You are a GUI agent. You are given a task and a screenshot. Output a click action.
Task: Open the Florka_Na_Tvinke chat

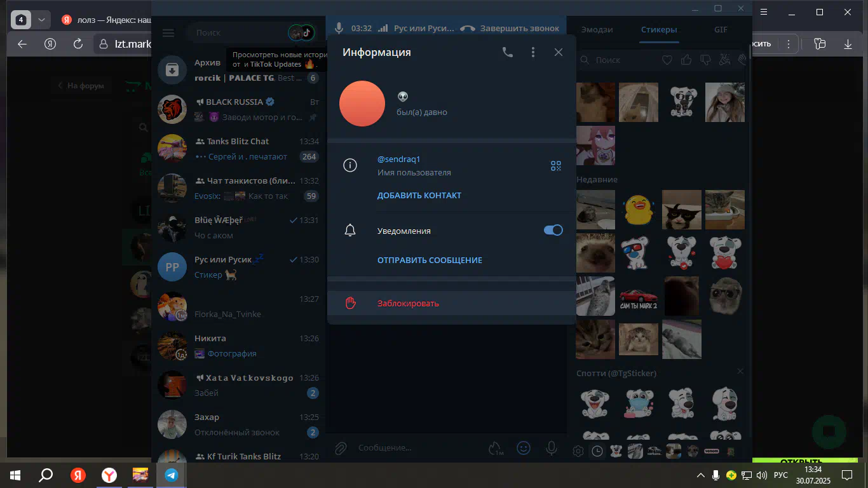click(x=238, y=306)
